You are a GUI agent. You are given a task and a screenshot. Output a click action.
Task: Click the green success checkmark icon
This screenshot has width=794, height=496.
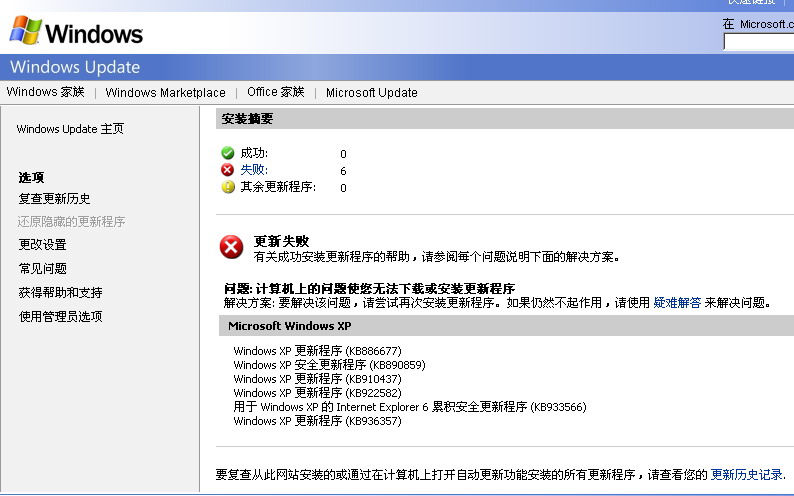pos(228,153)
